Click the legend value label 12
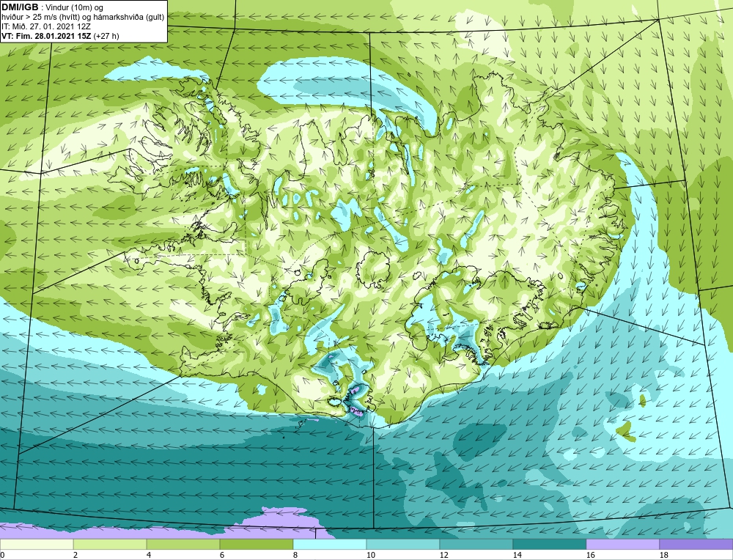 click(443, 556)
